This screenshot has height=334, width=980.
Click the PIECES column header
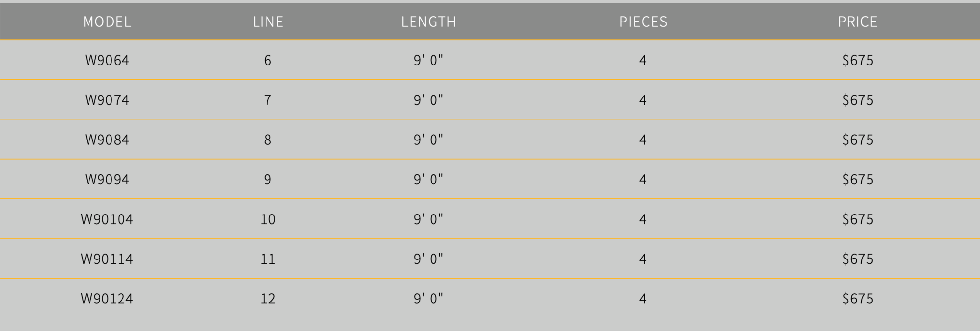pos(643,22)
